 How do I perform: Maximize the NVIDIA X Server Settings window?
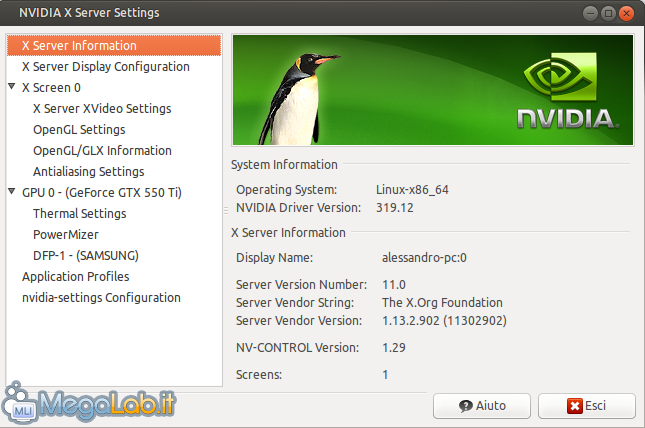tap(608, 14)
